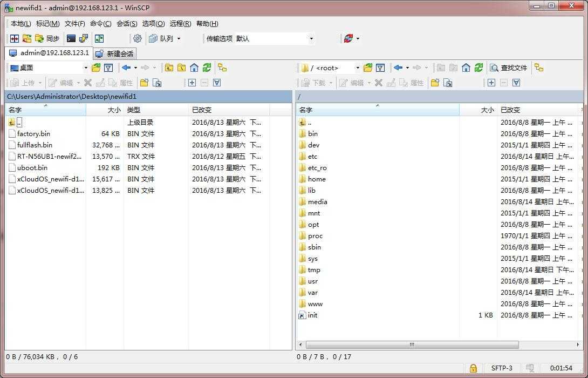The height and width of the screenshot is (378, 588).
Task: Sort local files by the 类型 column
Action: pos(155,110)
